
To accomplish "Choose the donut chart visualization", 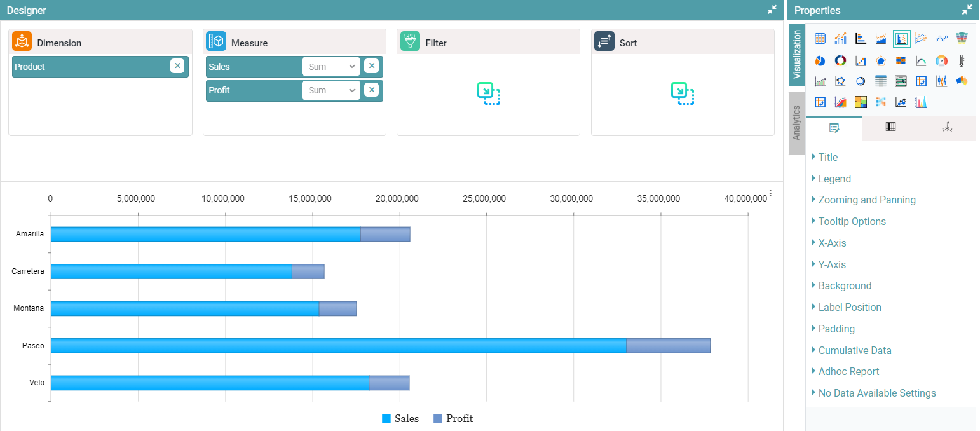I will [840, 60].
